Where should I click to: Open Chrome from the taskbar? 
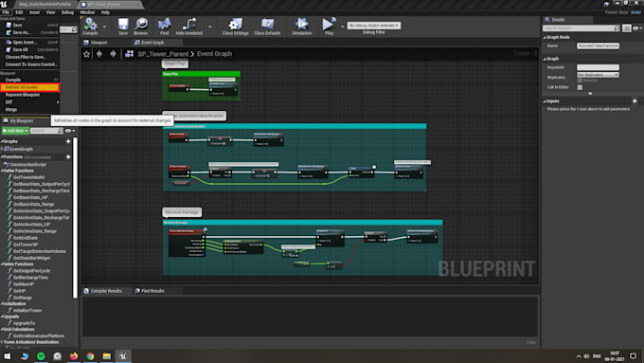[x=90, y=356]
